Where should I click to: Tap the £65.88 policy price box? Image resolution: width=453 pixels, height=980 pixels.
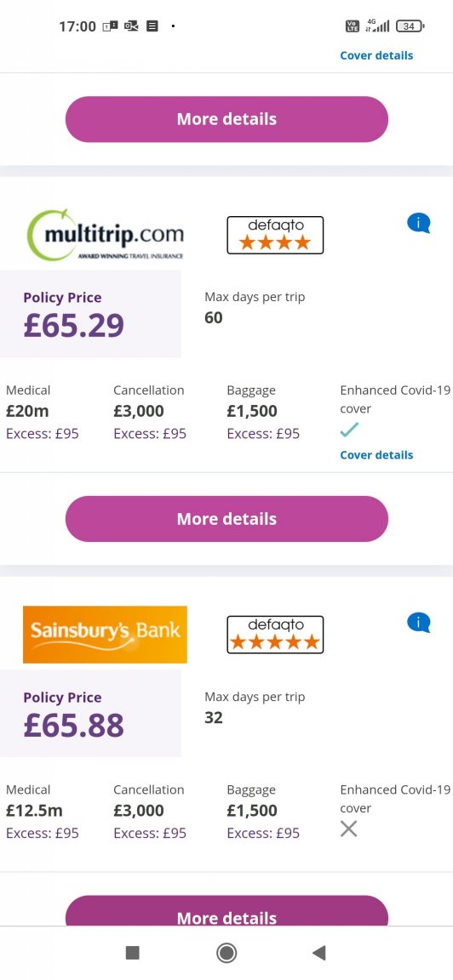point(90,713)
